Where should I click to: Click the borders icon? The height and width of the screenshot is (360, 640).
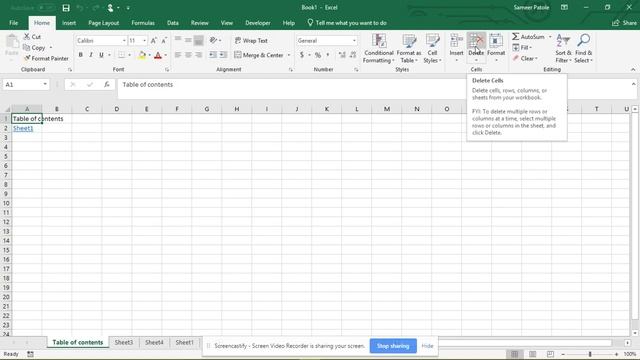[122, 55]
